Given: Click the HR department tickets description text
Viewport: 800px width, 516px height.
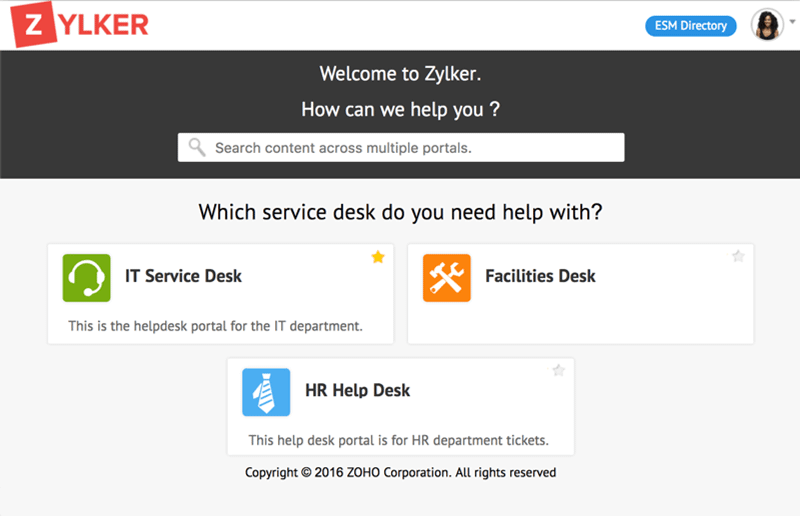Looking at the screenshot, I should (398, 440).
